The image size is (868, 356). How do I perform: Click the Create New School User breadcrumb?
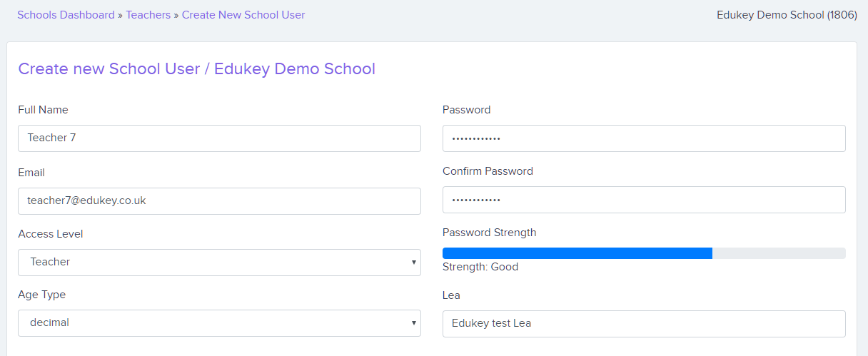[243, 15]
